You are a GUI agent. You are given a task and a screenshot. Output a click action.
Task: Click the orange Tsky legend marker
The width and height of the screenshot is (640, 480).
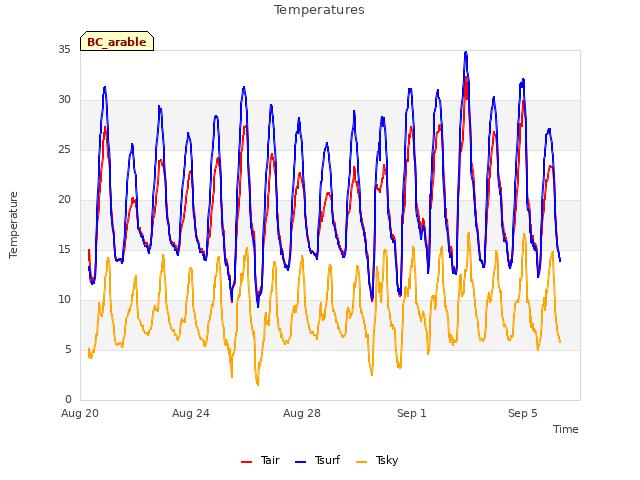[362, 461]
